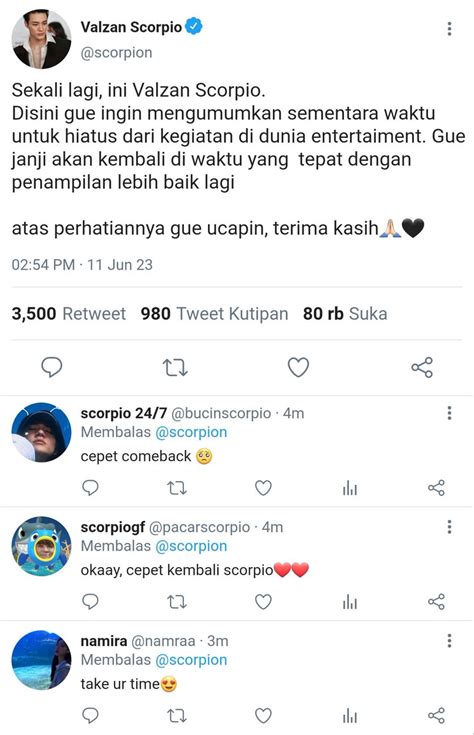
Task: Open more options on scorpiogf's reply
Action: (449, 527)
